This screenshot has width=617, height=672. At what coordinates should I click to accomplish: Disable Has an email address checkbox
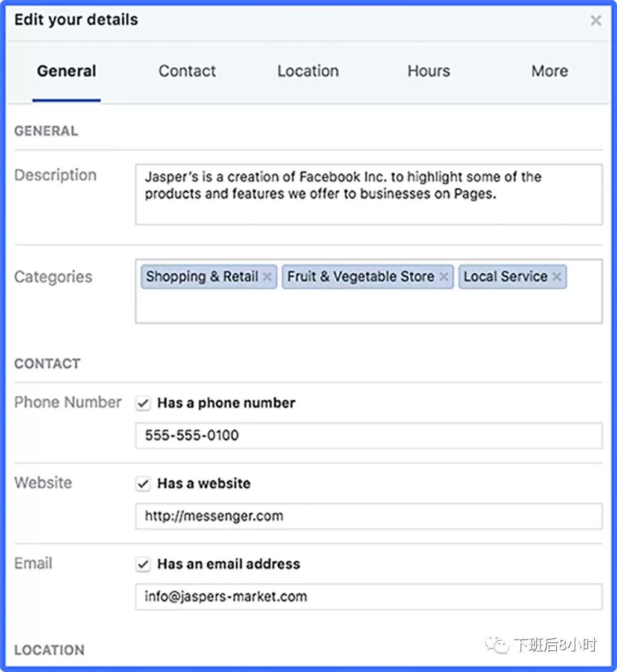point(143,565)
